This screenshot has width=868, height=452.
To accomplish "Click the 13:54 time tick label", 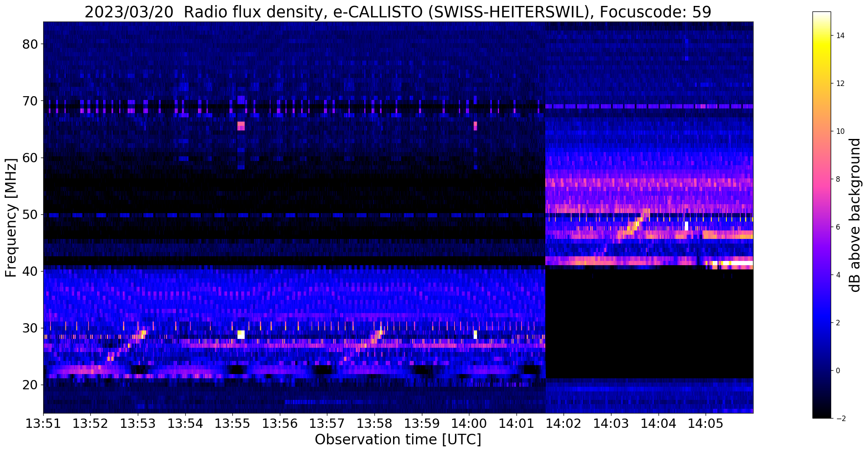I will 185,424.
